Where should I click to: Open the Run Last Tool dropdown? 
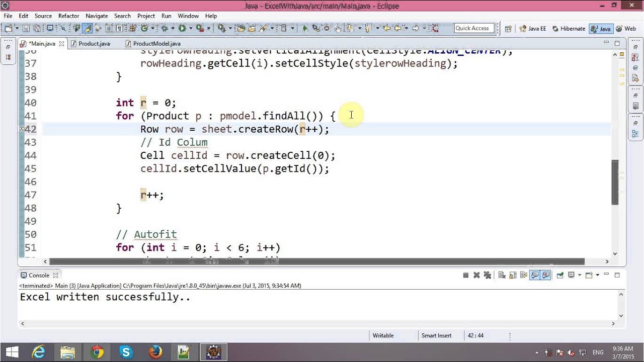[x=208, y=28]
